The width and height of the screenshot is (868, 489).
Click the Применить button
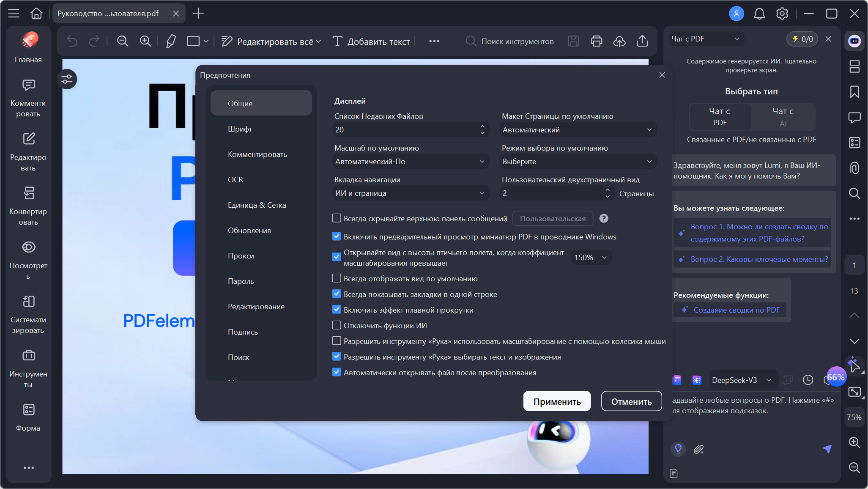pyautogui.click(x=557, y=401)
